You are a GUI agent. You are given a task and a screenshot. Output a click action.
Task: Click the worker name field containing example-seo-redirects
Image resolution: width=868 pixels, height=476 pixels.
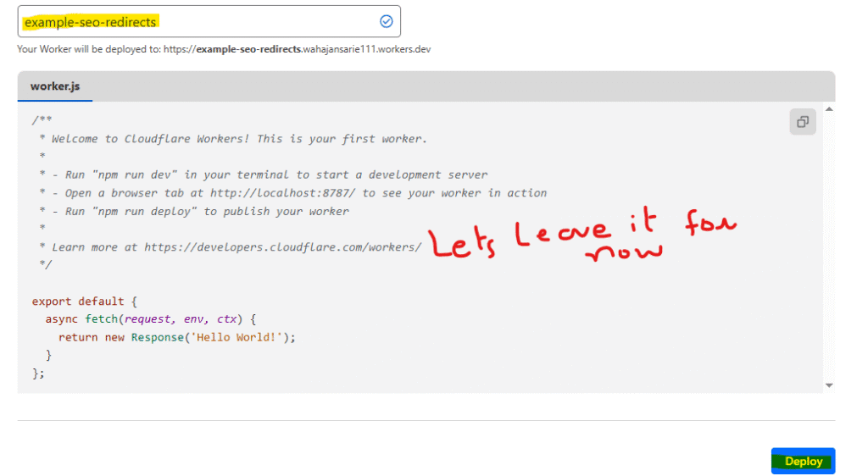click(x=195, y=22)
